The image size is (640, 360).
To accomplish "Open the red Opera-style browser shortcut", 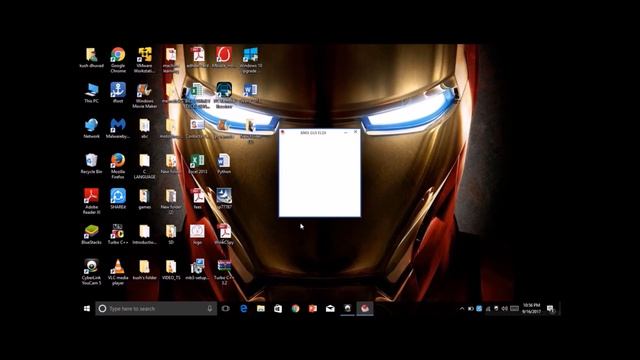I will pos(224,57).
